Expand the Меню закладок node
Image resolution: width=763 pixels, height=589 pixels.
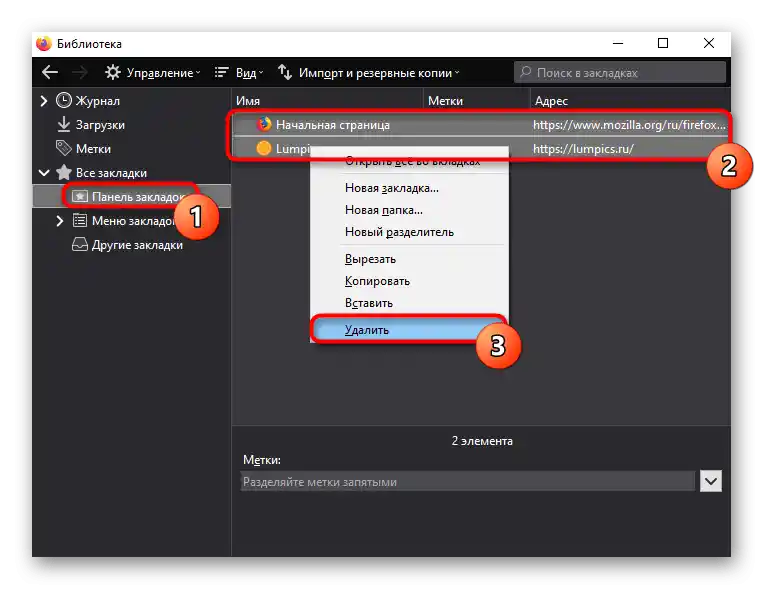(x=59, y=221)
